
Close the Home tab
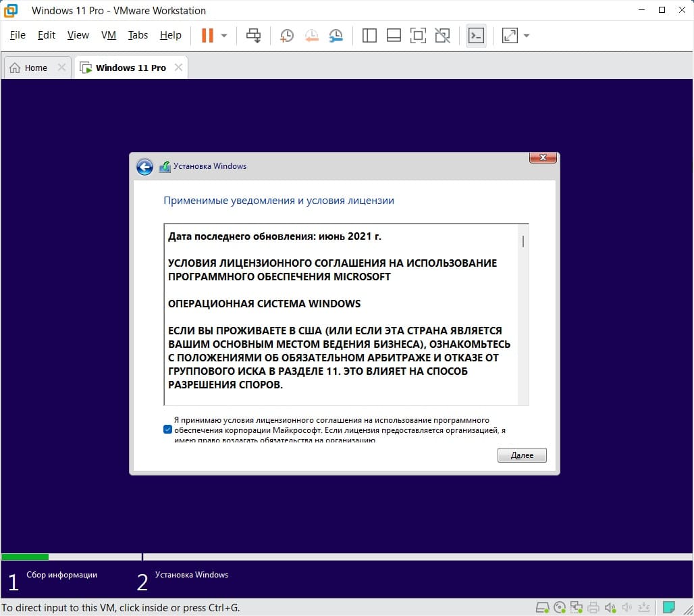point(61,68)
